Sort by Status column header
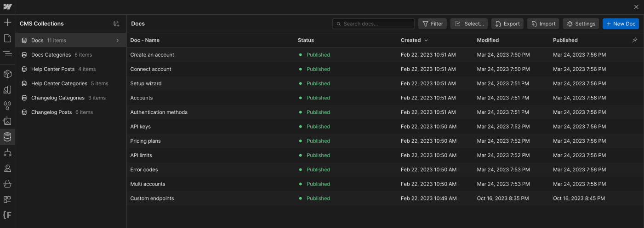Viewport: 644px width, 228px height. click(306, 40)
